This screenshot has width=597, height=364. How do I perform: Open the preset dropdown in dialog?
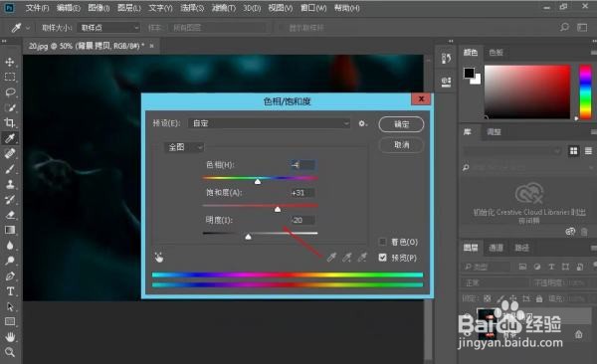[x=270, y=123]
